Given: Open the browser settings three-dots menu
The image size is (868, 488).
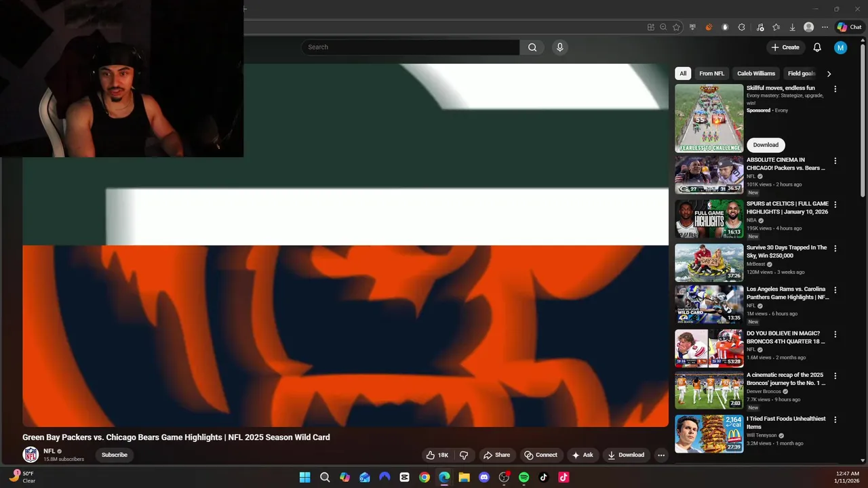Looking at the screenshot, I should coord(825,27).
